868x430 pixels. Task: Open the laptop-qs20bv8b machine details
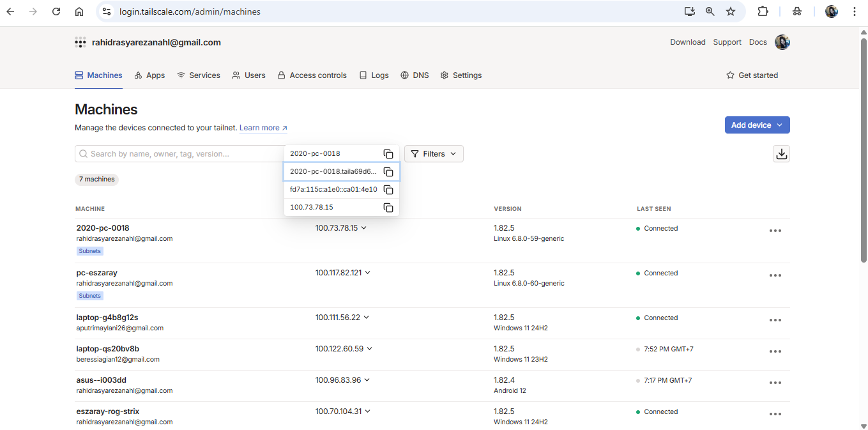(107, 349)
